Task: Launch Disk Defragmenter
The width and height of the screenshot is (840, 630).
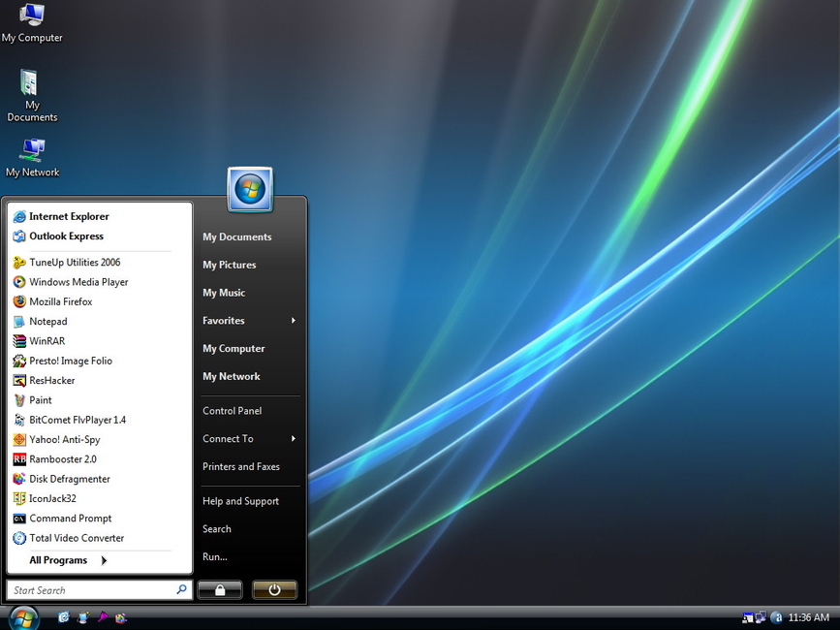Action: point(69,479)
